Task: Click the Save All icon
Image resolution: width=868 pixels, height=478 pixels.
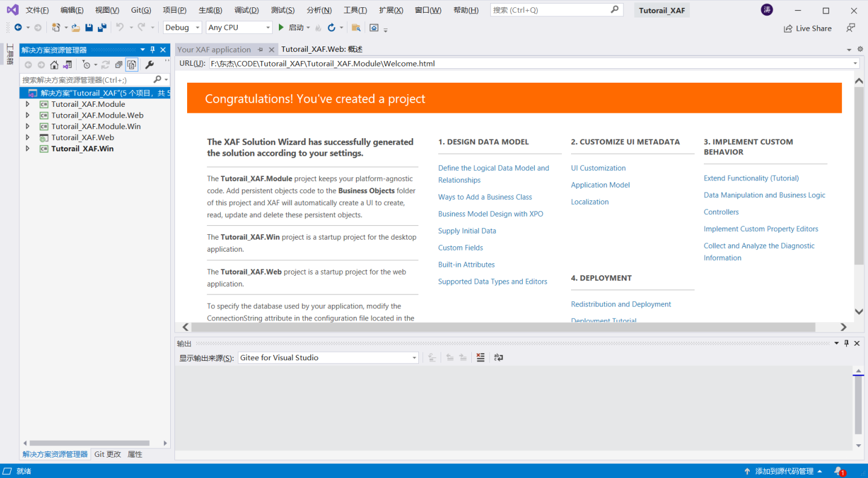Action: pyautogui.click(x=102, y=28)
